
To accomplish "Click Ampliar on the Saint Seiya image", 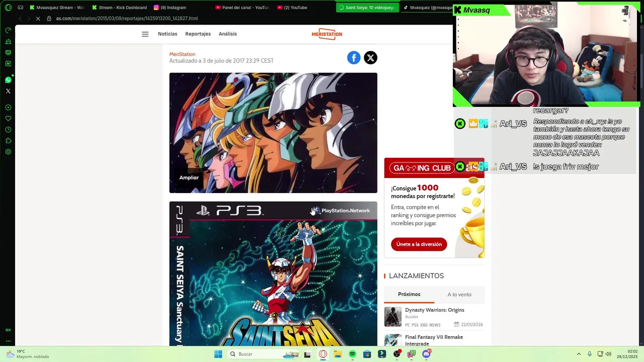I will (x=189, y=177).
